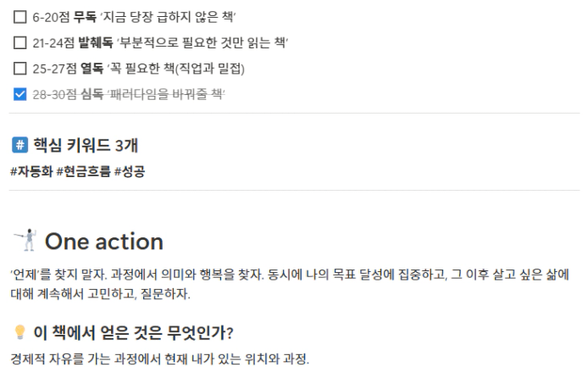
Task: Click the 부분적으로 필요한 것만 읽는 책 text
Action: 202,42
